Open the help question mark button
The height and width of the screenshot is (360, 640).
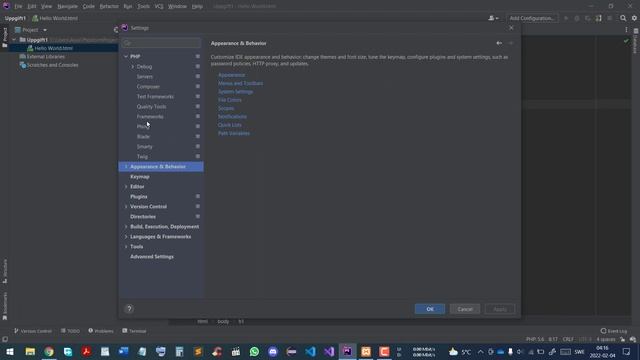coord(129,309)
